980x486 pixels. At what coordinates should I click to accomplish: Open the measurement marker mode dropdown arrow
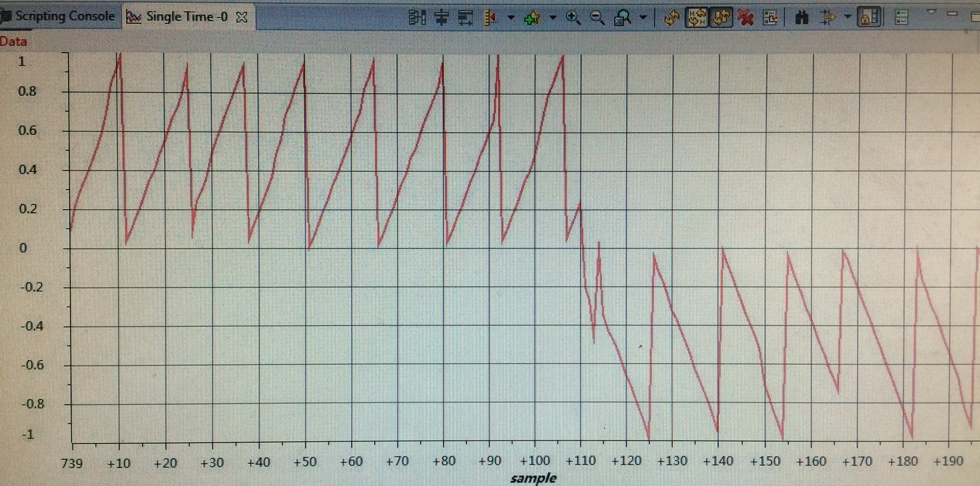[511, 17]
